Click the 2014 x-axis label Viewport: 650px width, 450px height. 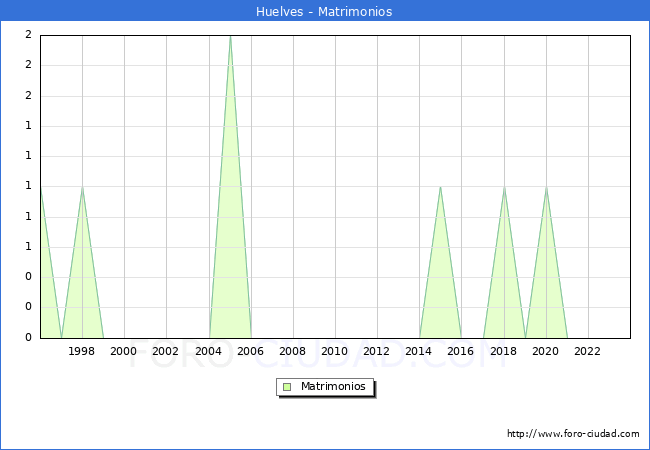coord(418,351)
